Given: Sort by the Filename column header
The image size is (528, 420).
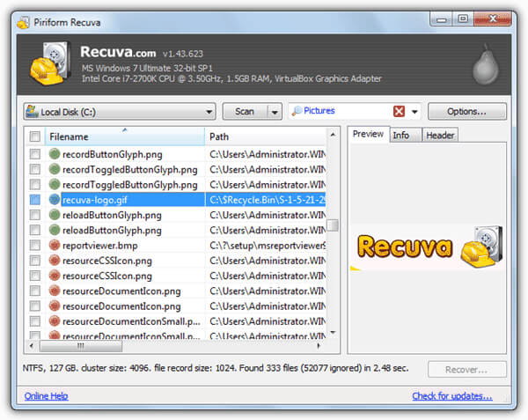Looking at the screenshot, I should [125, 136].
